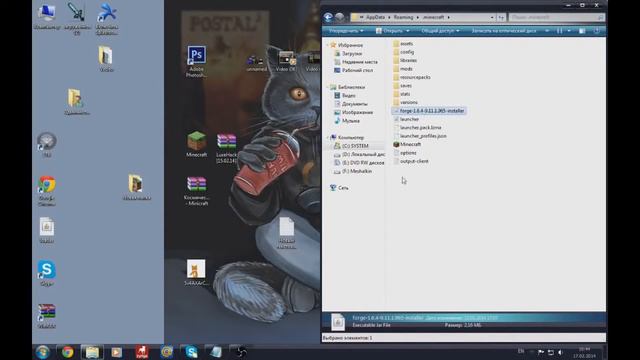Click the taskbar clock

(584, 352)
